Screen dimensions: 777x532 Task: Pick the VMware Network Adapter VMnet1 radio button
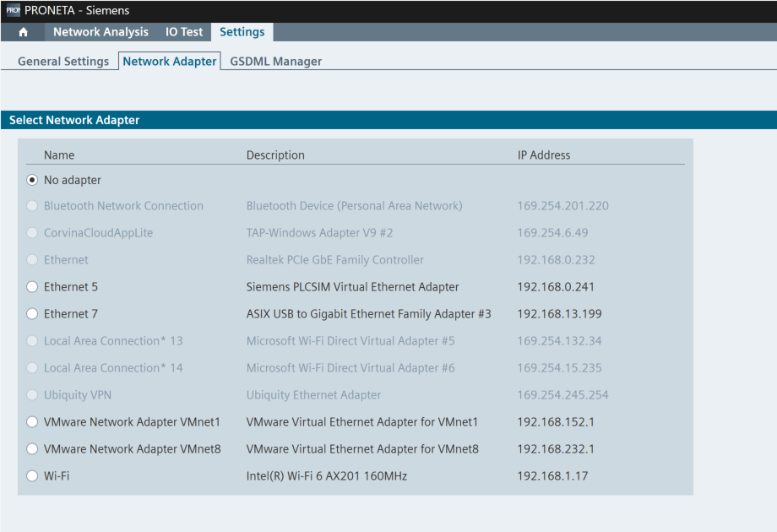tap(32, 422)
